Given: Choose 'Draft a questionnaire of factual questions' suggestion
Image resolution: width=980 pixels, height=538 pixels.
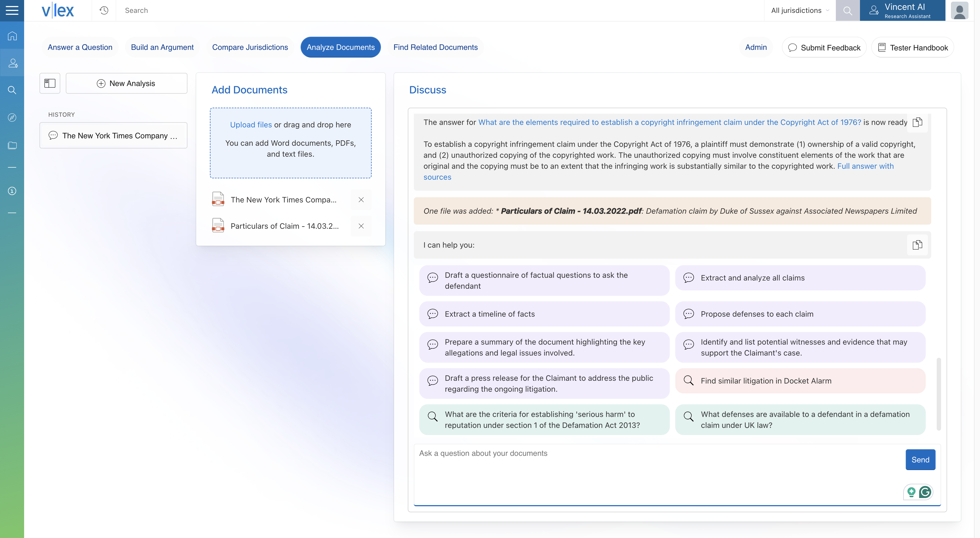Looking at the screenshot, I should pos(544,281).
